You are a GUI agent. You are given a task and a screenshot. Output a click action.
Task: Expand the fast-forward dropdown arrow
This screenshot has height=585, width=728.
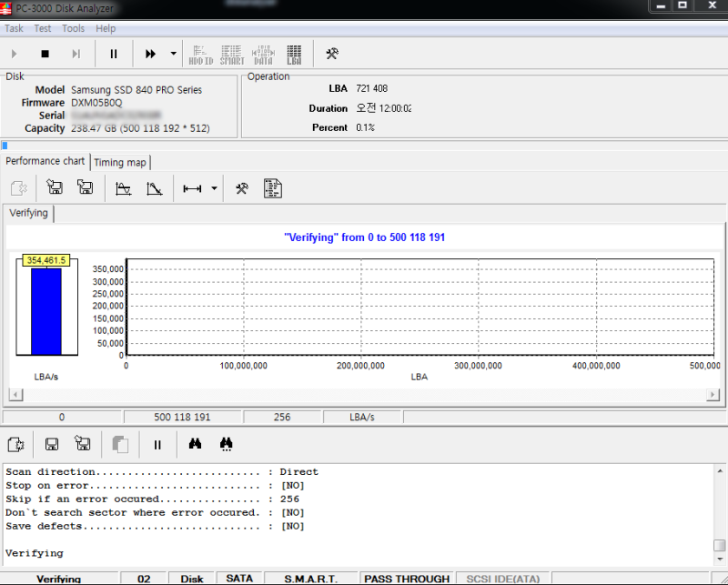[173, 54]
